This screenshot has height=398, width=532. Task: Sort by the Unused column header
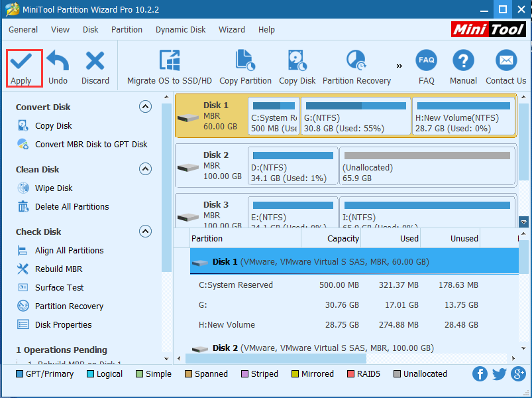click(451, 238)
